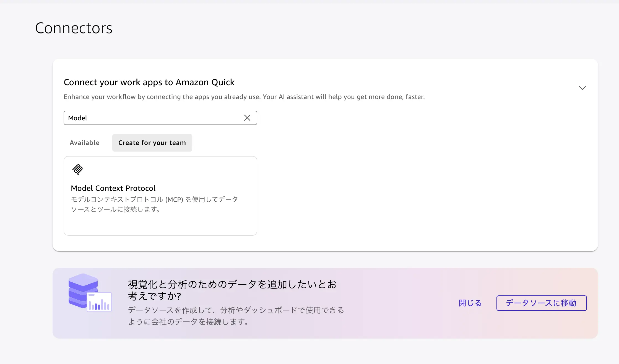Viewport: 619px width, 364px height.
Task: Click the Enhance your workflow description line
Action: click(244, 97)
